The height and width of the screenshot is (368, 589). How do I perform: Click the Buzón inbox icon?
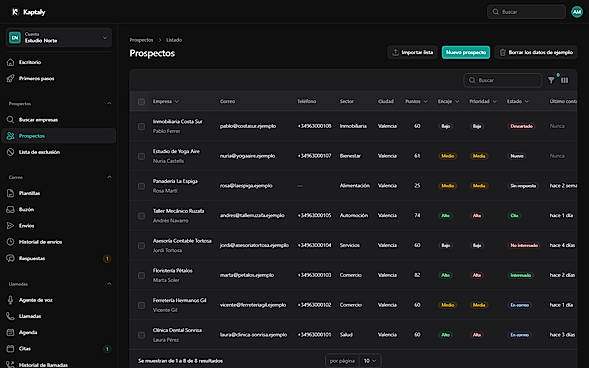click(11, 210)
